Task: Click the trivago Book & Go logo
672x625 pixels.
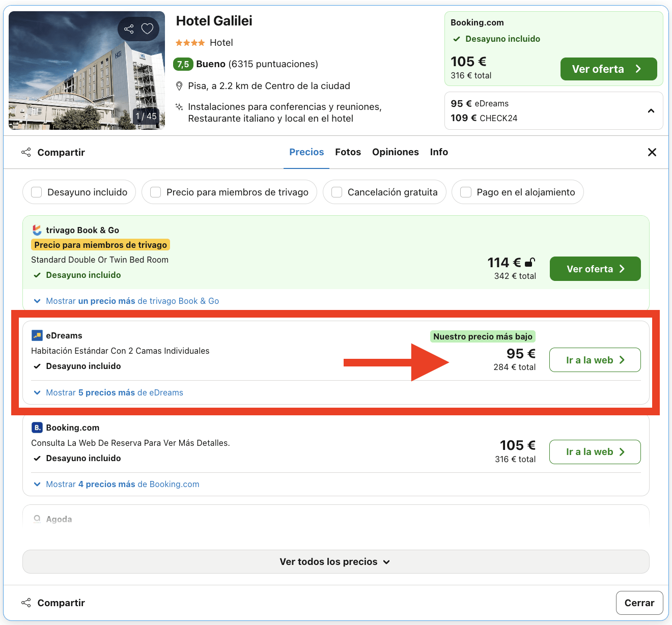Action: [37, 230]
